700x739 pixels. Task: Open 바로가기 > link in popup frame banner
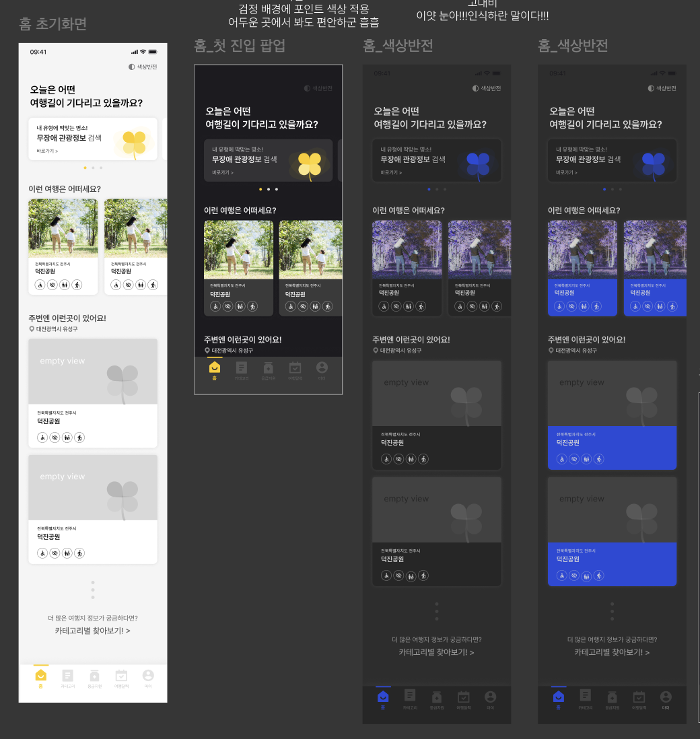(223, 172)
